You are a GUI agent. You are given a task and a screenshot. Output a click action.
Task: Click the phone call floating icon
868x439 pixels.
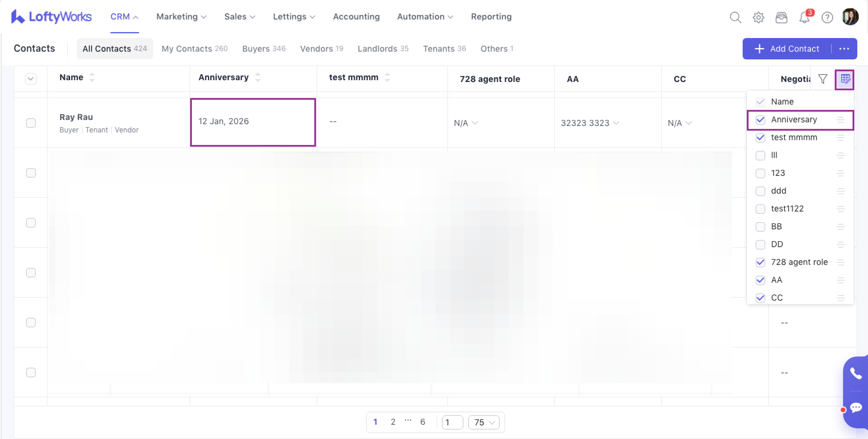856,373
